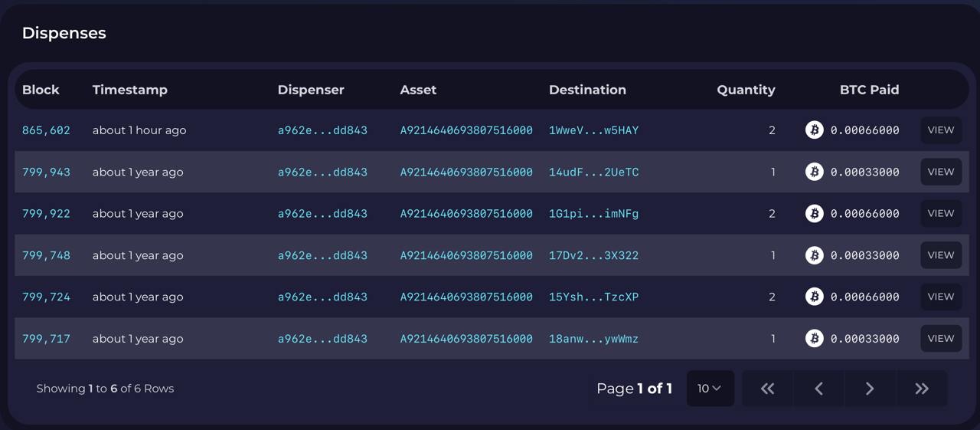The height and width of the screenshot is (430, 980).
Task: Open destination address 18anw...ywWmz
Action: (x=593, y=338)
